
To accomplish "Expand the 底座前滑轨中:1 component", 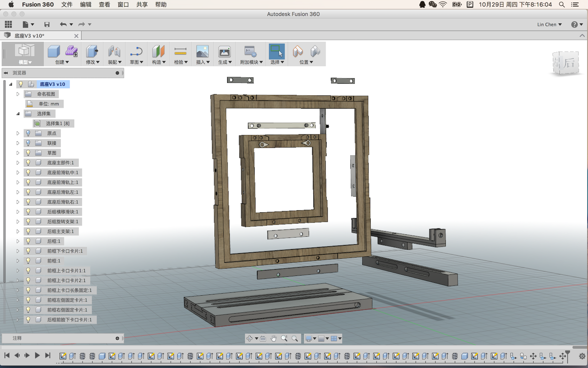I will click(x=18, y=173).
